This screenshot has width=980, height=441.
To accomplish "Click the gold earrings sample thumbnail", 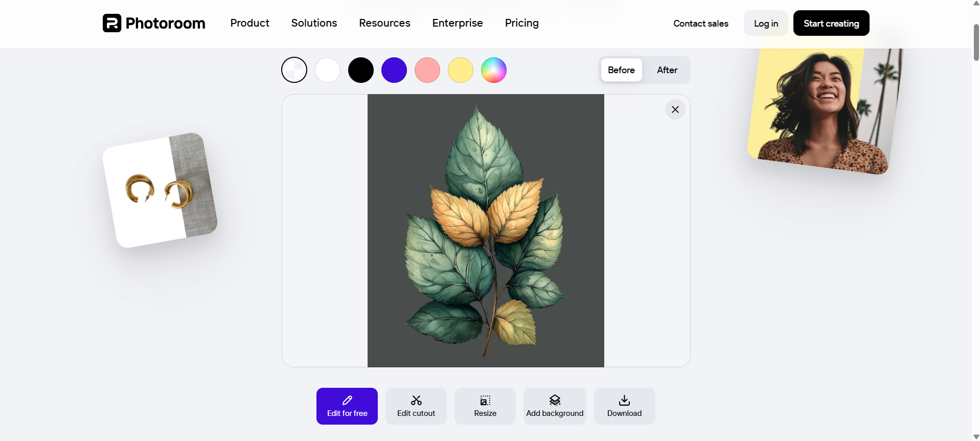I will pos(160,190).
